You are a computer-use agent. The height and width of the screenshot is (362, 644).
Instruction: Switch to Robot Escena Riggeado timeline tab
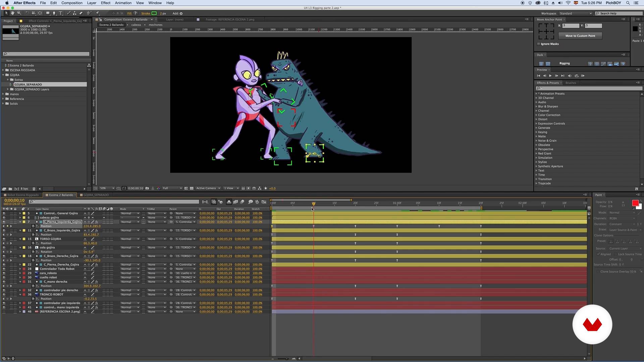point(23,195)
